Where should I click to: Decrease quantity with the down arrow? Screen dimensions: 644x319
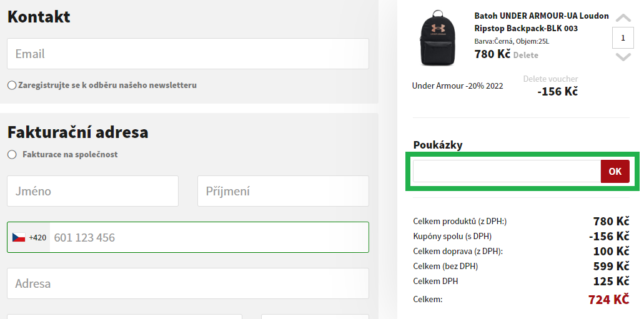(623, 57)
